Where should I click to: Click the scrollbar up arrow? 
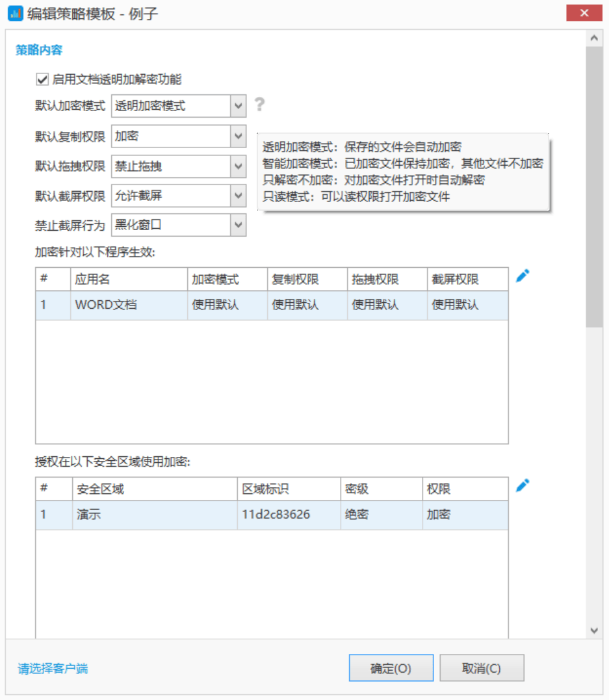[x=593, y=38]
